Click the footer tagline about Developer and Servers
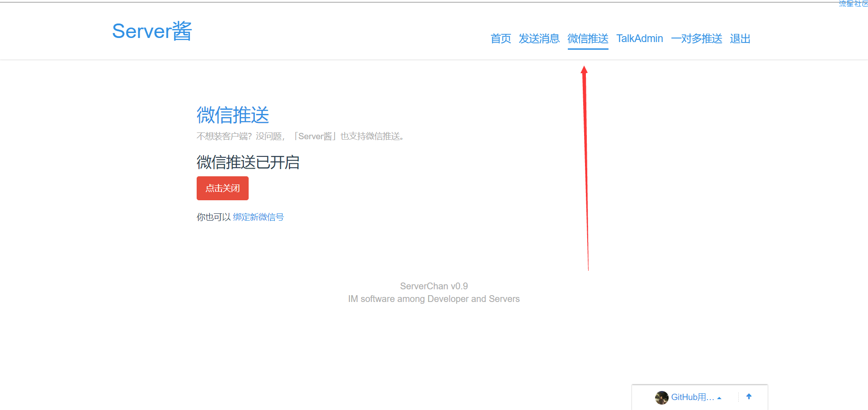868x410 pixels. [x=434, y=299]
